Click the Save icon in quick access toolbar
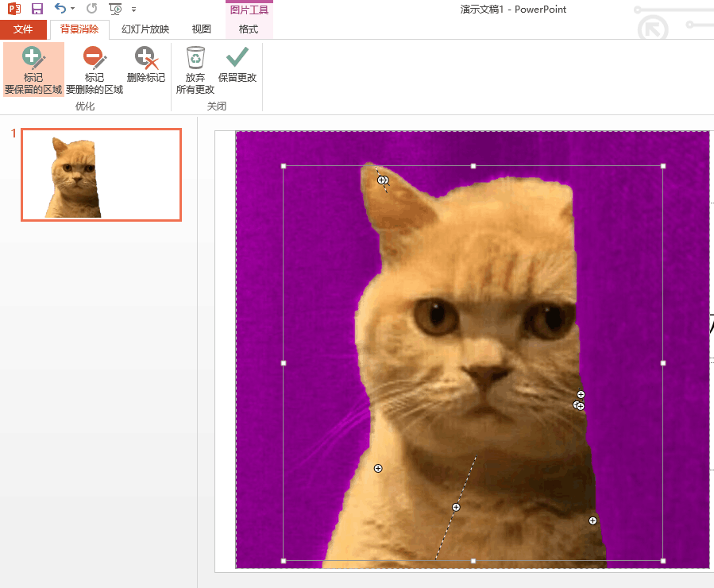 click(x=37, y=9)
